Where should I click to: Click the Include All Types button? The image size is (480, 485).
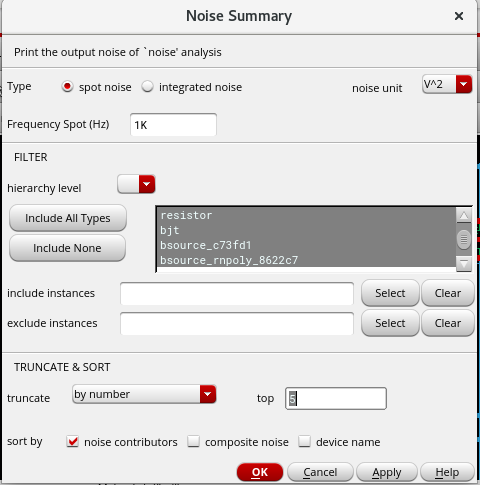tap(68, 218)
